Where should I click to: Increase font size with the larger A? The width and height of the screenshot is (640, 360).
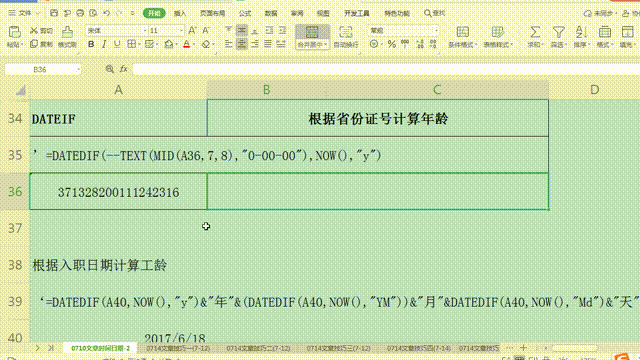[x=192, y=30]
